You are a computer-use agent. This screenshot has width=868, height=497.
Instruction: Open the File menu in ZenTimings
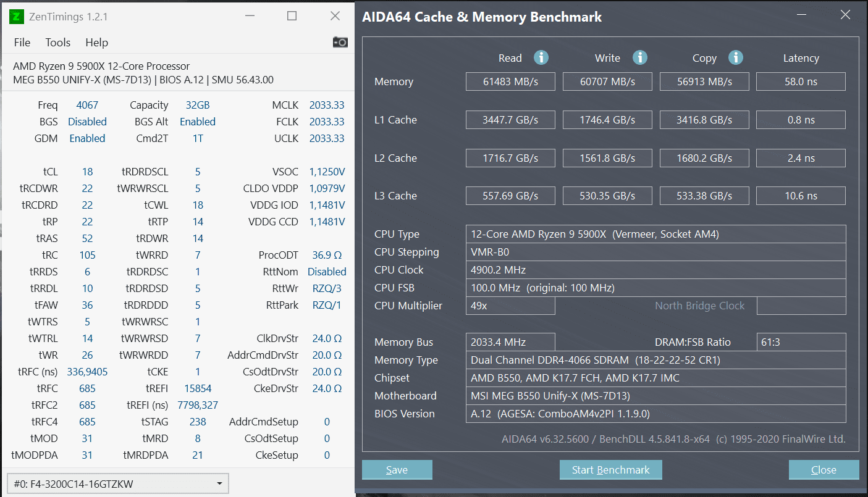pyautogui.click(x=22, y=43)
